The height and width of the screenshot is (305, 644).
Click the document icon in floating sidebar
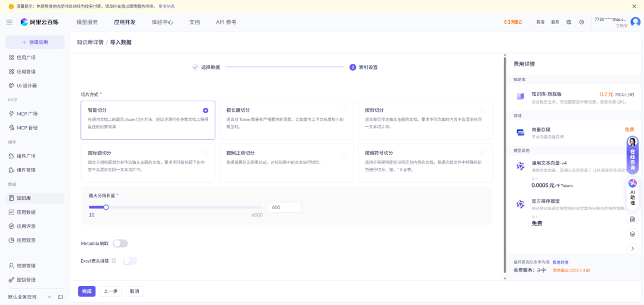[633, 219]
